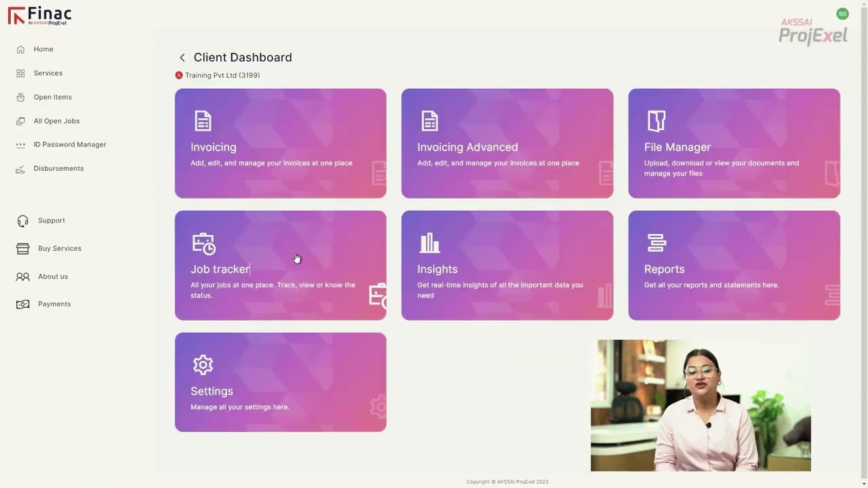
Task: Click the ID Password Manager icon
Action: [20, 145]
